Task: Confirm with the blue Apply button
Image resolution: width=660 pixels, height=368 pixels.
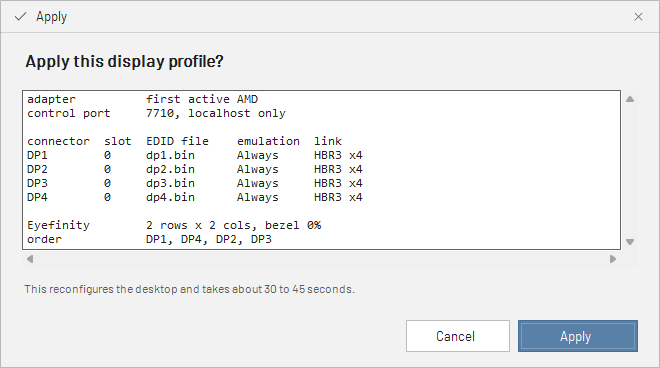Action: pyautogui.click(x=578, y=336)
